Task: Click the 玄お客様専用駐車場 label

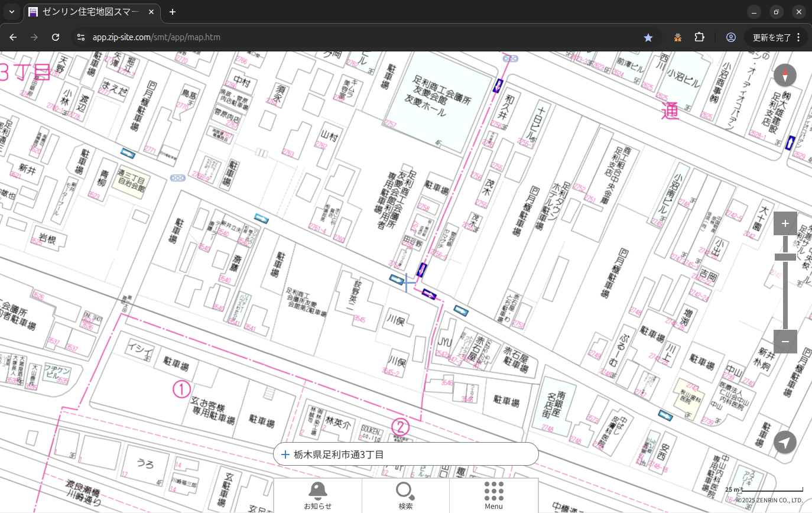Action: click(213, 410)
